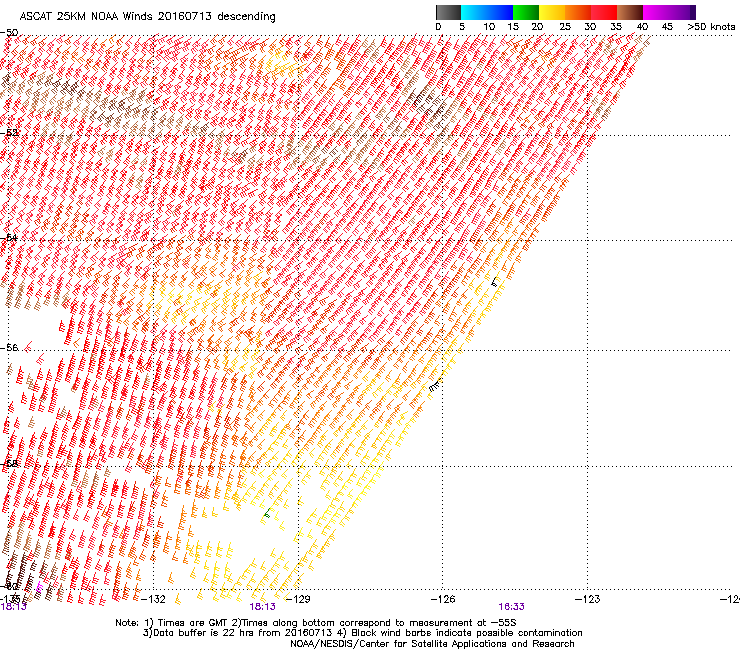This screenshot has height=650, width=740.
Task: Click the brown 35-40 knots color swatch
Action: [630, 12]
